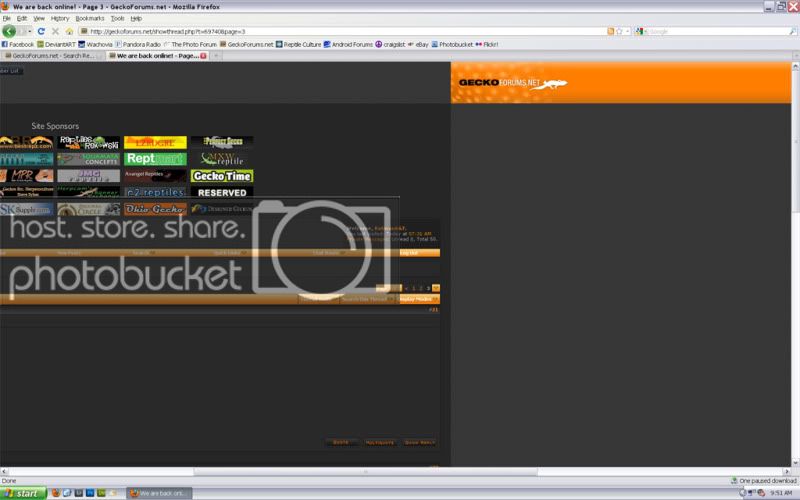Open the DeviantART bookmark

tap(56, 44)
